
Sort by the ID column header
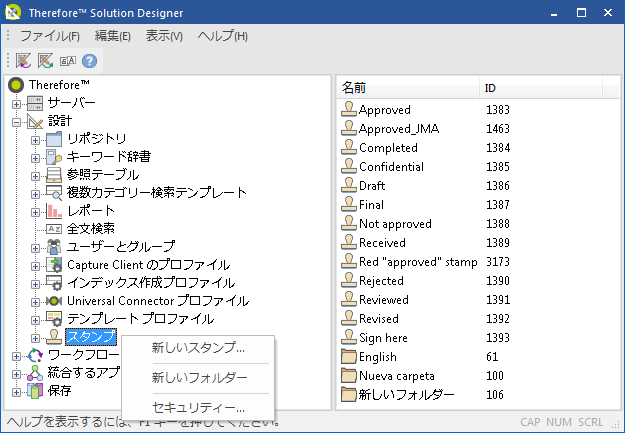[541, 87]
